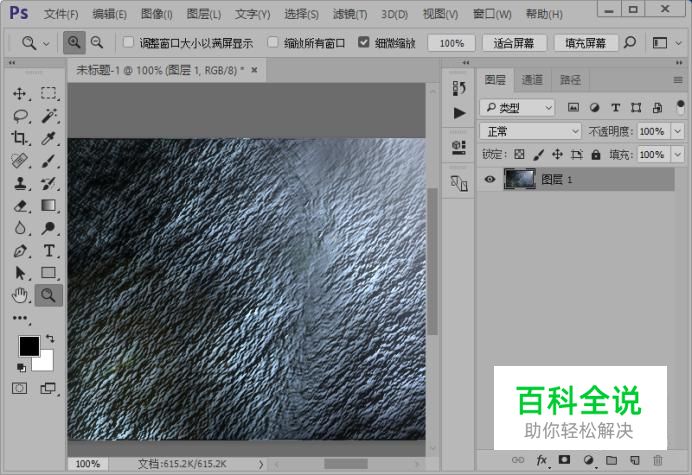
Task: Expand the 填充 fill dropdown arrow
Action: coord(677,155)
